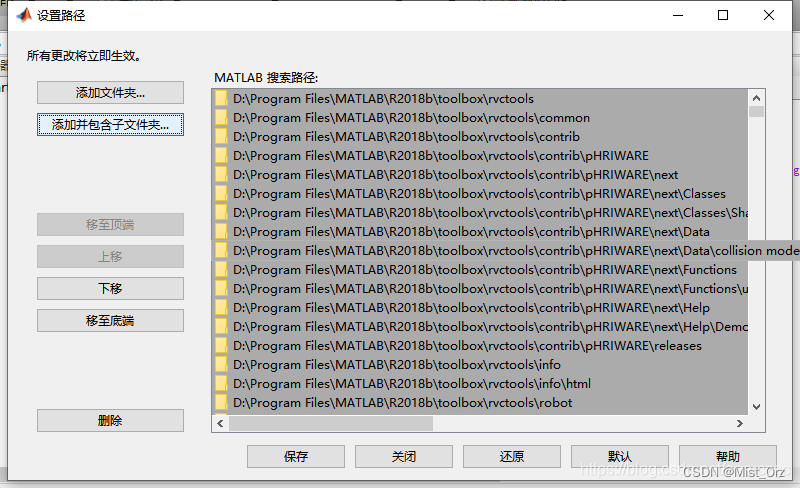Select path ending in next\Data
The width and height of the screenshot is (800, 488).
click(471, 231)
